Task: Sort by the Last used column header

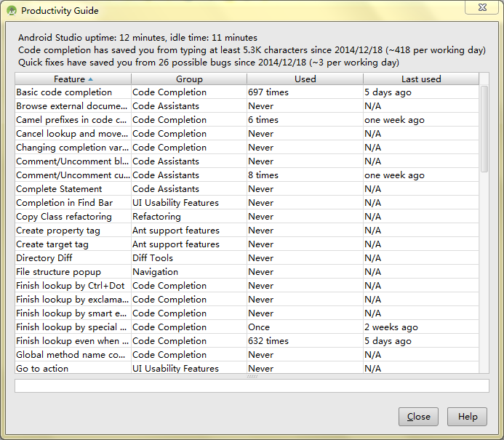Action: coord(421,79)
